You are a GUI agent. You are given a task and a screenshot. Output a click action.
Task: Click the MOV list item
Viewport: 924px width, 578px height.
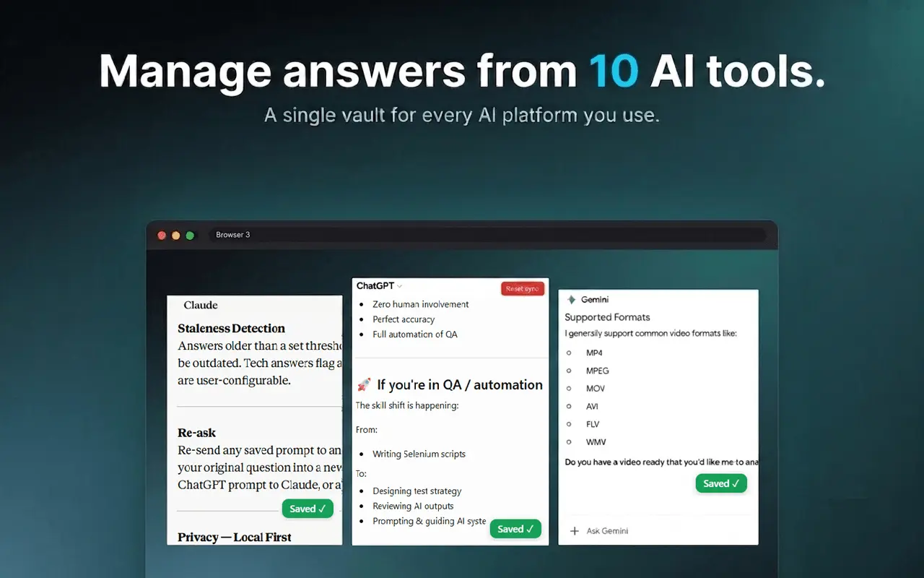tap(596, 389)
